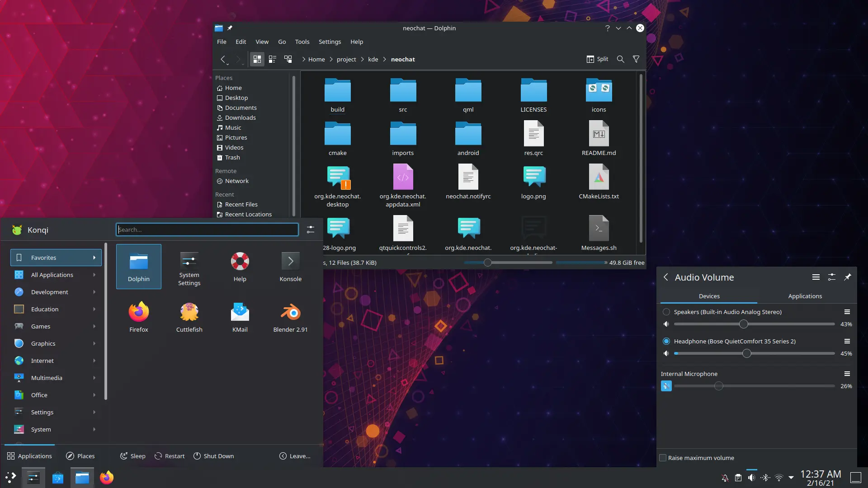Drag the Headphone volume slider
The height and width of the screenshot is (488, 868).
[747, 353]
